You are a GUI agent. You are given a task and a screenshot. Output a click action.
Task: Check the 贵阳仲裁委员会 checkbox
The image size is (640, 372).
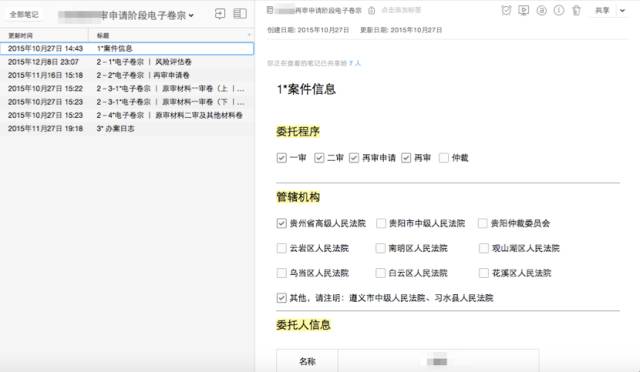pyautogui.click(x=483, y=223)
